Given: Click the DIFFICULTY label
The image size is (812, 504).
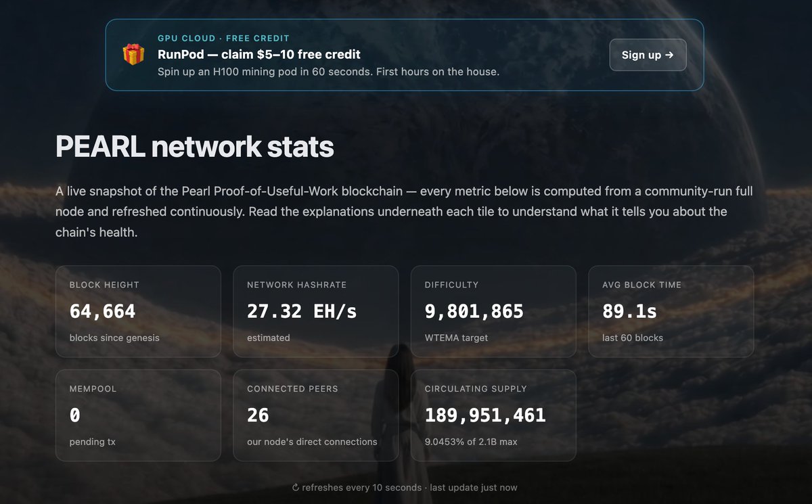Looking at the screenshot, I should click(451, 285).
